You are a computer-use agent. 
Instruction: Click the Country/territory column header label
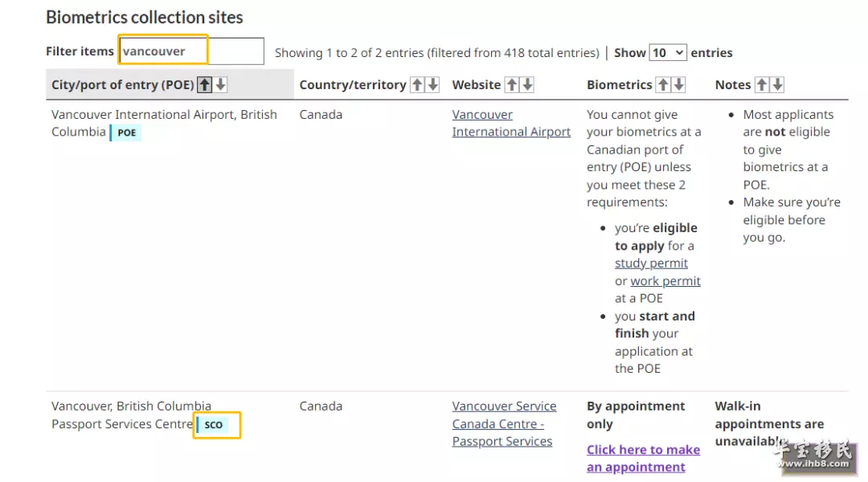pos(353,84)
